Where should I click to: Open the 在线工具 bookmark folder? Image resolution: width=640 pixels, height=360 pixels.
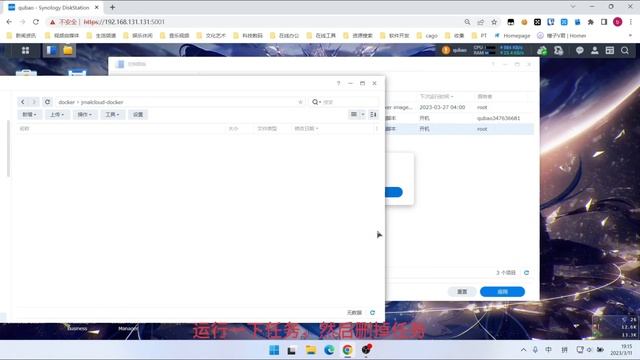click(x=321, y=36)
